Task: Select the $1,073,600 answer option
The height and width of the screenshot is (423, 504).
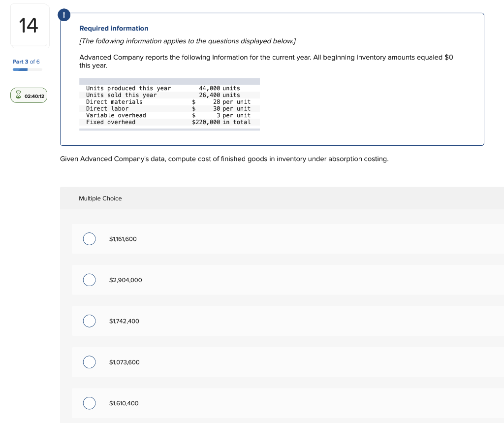Action: pos(89,362)
